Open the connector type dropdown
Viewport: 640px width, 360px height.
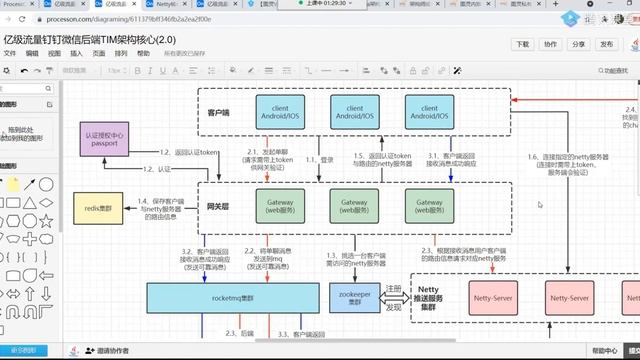pyautogui.click(x=308, y=71)
